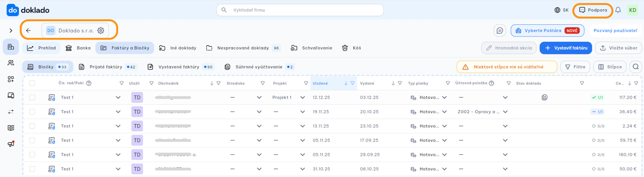The height and width of the screenshot is (177, 644).
Task: Open the companies building icon in sidebar
Action: [x=11, y=47]
